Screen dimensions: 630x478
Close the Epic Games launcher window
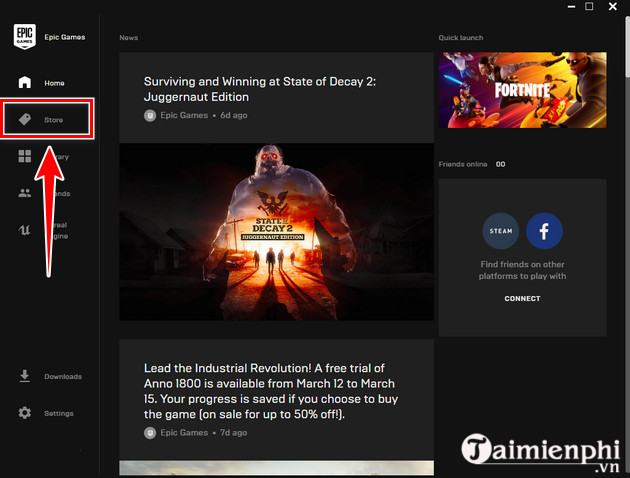coord(613,6)
